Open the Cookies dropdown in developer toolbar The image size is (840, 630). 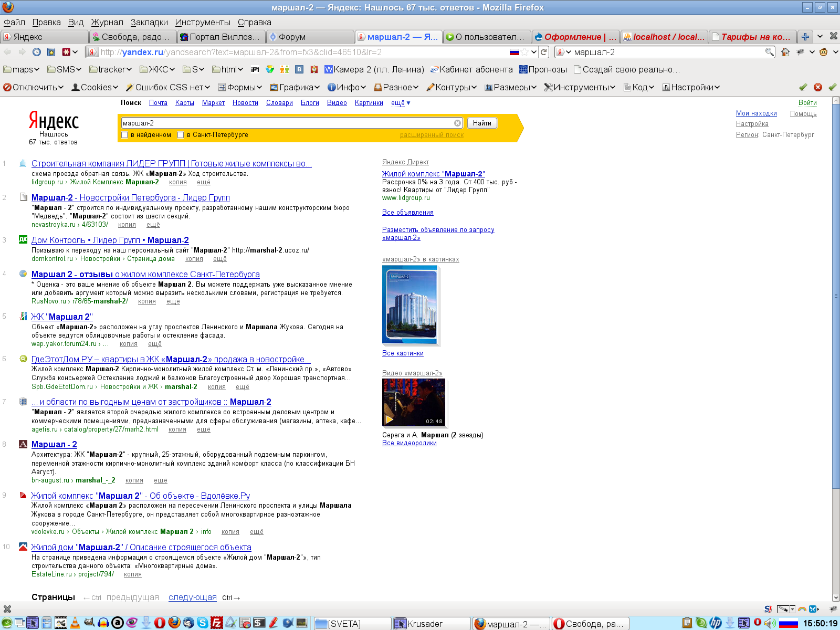pos(94,87)
